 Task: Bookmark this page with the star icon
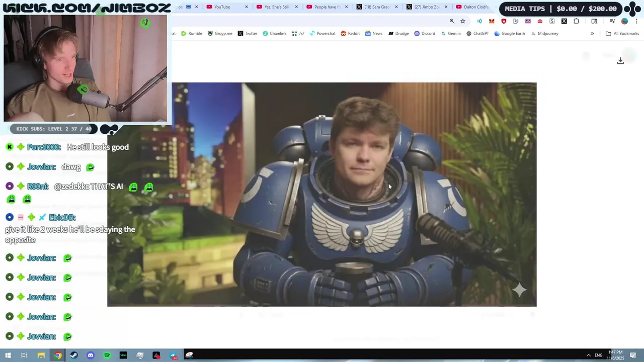coord(463,21)
